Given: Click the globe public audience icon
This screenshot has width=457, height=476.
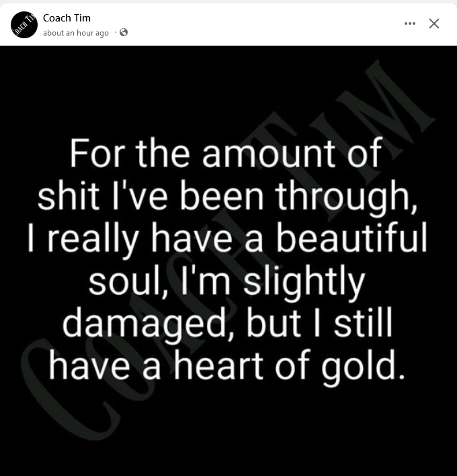Looking at the screenshot, I should coord(124,32).
